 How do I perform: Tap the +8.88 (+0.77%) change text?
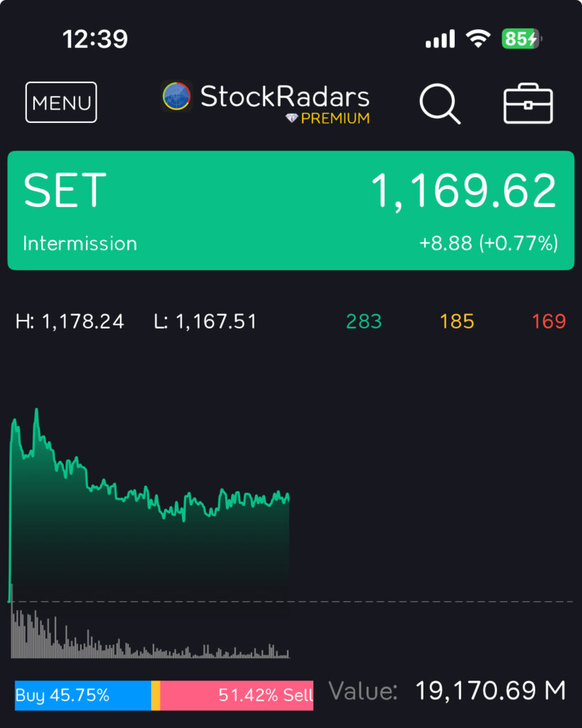[x=488, y=243]
